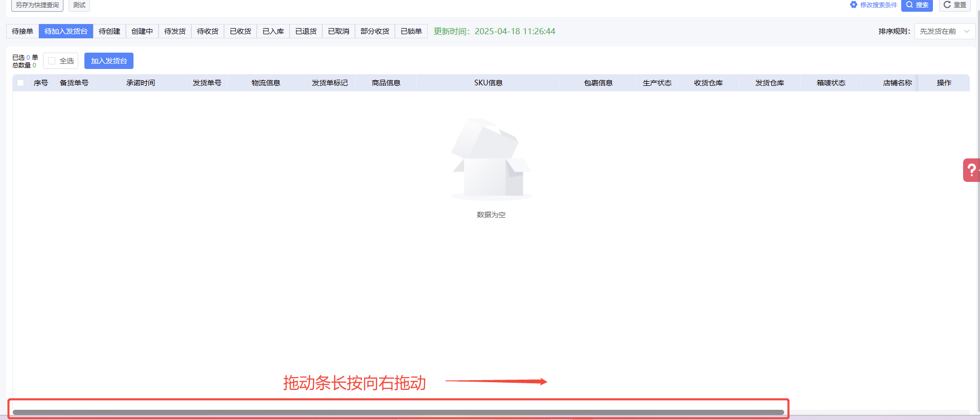Viewport: 980px width, 420px height.
Task: Open the 已入库 tab
Action: point(273,31)
